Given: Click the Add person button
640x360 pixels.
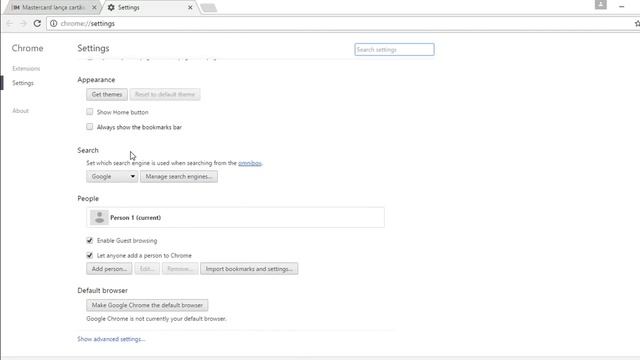Looking at the screenshot, I should pyautogui.click(x=109, y=269).
